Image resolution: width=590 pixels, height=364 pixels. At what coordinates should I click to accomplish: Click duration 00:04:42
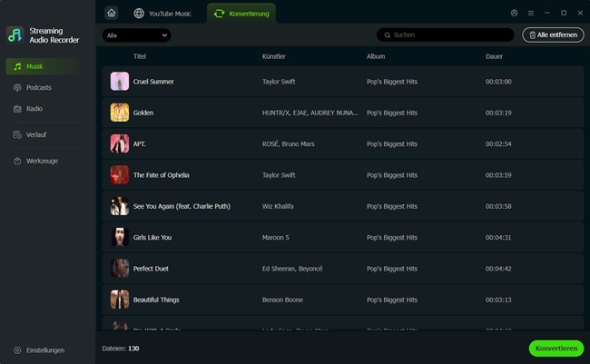coord(498,269)
